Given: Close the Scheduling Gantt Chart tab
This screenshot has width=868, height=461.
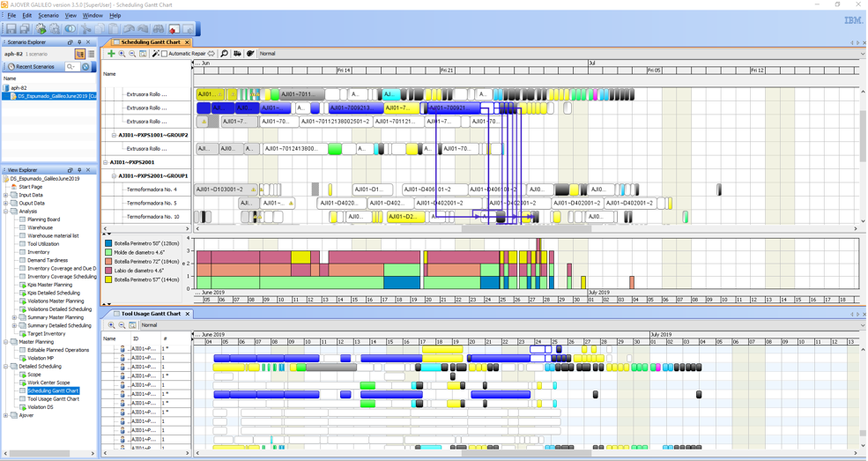Looking at the screenshot, I should (187, 42).
